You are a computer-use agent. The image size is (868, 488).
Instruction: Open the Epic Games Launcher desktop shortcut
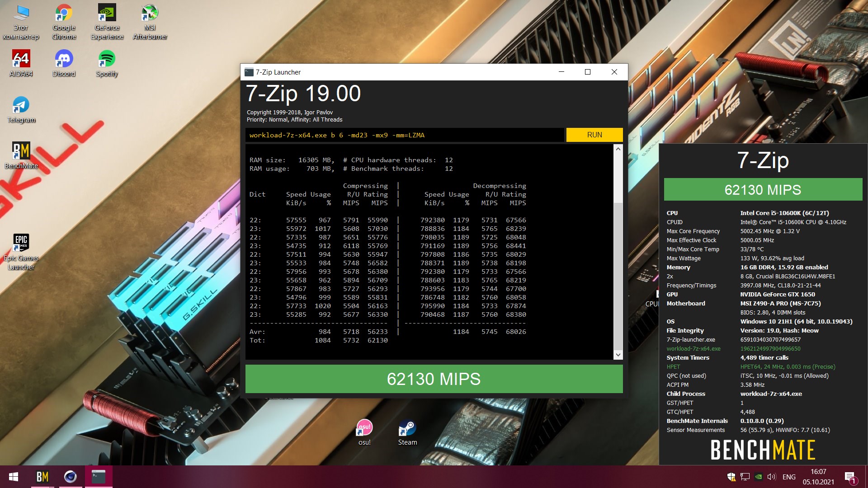21,252
